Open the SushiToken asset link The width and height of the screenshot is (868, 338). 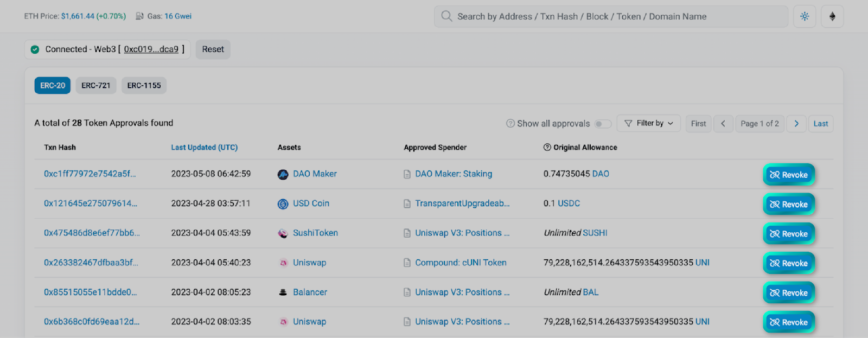coord(315,233)
